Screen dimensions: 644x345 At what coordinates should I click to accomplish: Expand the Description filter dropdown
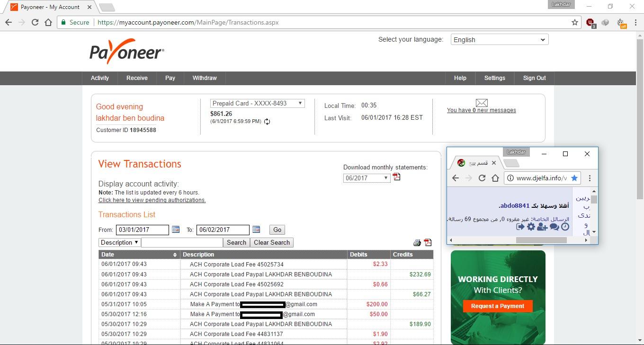pos(119,242)
